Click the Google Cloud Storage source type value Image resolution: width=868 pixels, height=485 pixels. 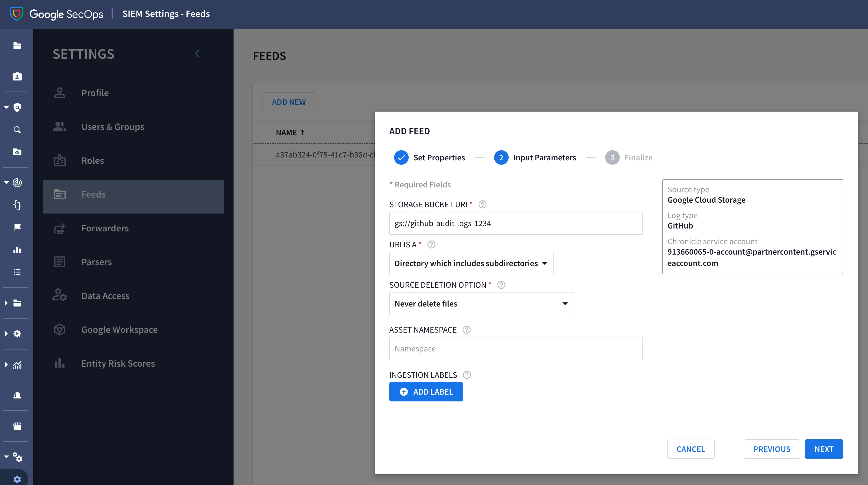point(706,200)
